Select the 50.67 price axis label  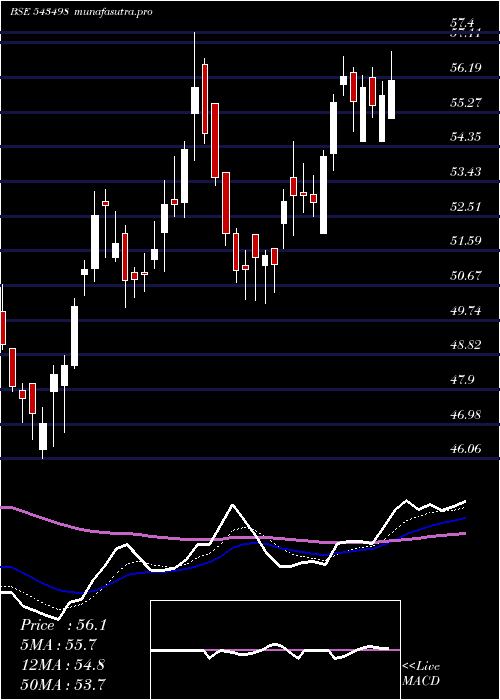click(x=466, y=276)
